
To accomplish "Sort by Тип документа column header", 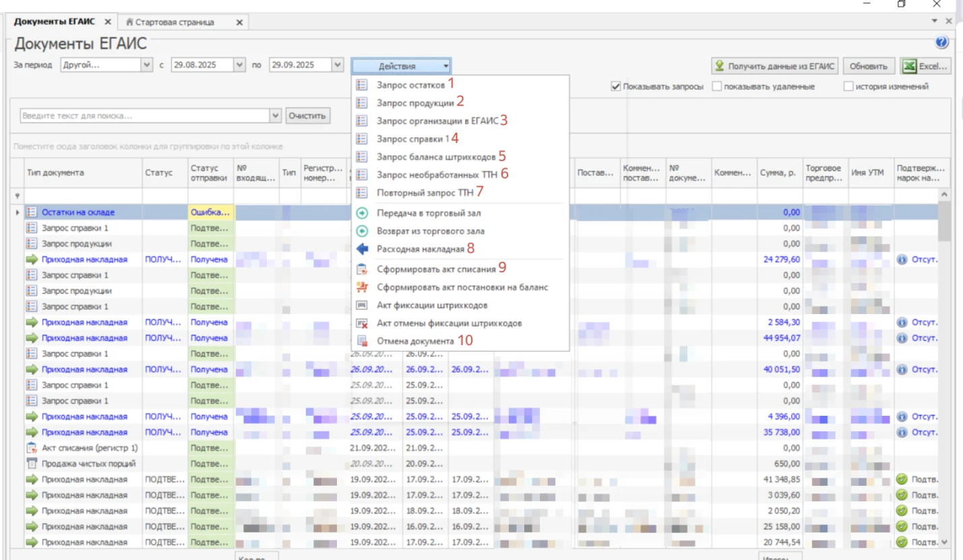I will tap(83, 173).
